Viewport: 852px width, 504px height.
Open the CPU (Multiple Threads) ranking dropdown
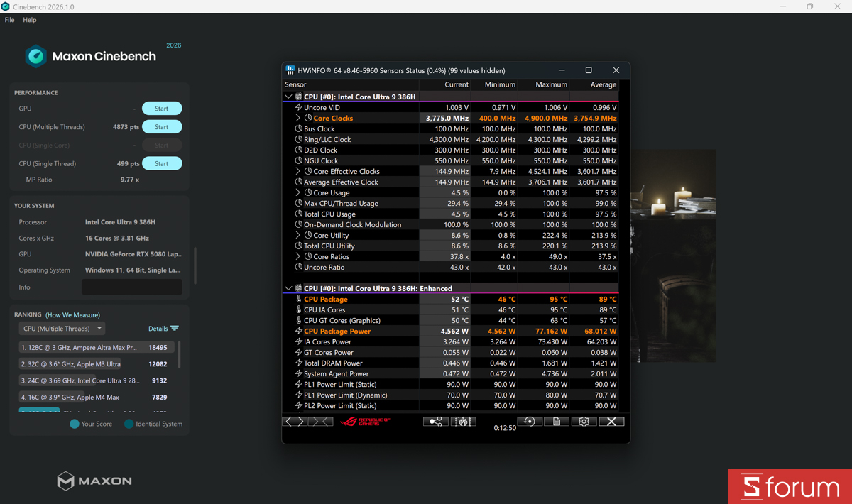(62, 329)
